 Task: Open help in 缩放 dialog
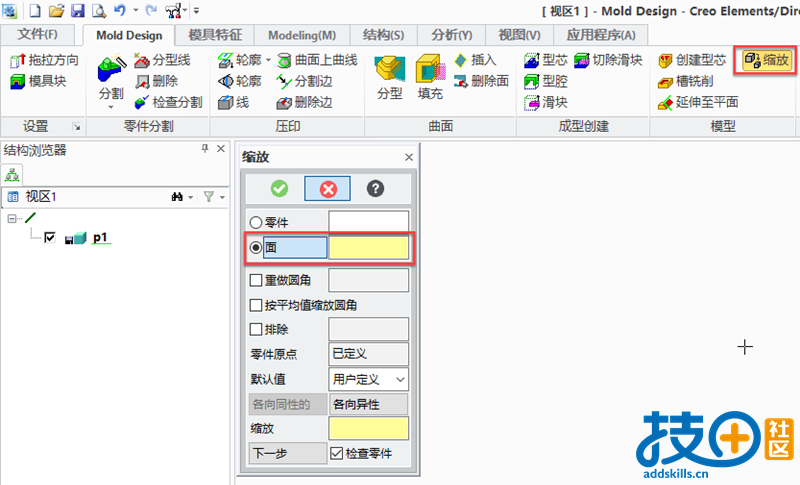pyautogui.click(x=375, y=189)
